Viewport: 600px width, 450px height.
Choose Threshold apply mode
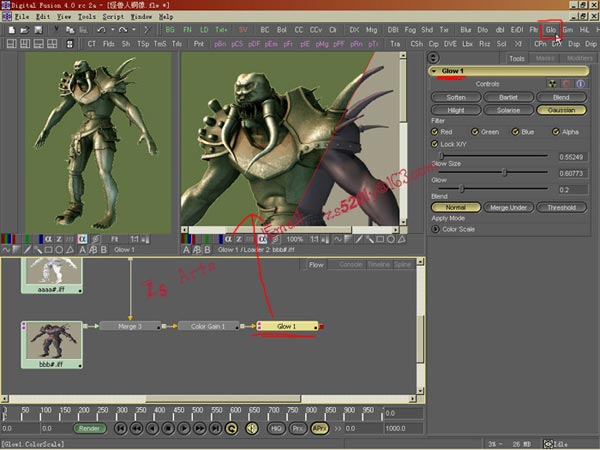click(x=561, y=207)
